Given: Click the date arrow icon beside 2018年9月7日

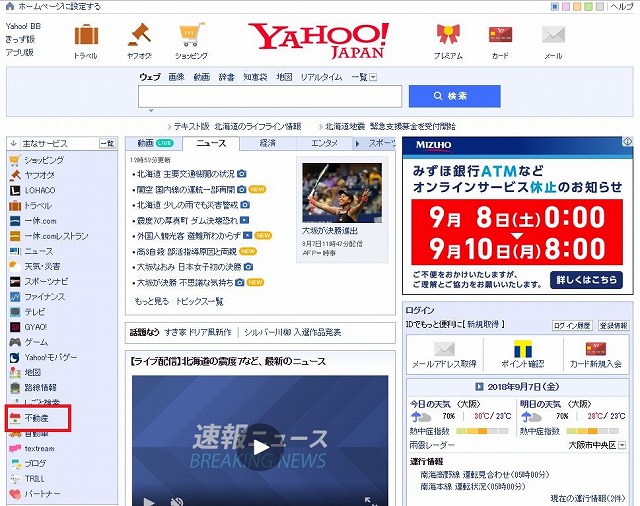Looking at the screenshot, I should coord(479,386).
